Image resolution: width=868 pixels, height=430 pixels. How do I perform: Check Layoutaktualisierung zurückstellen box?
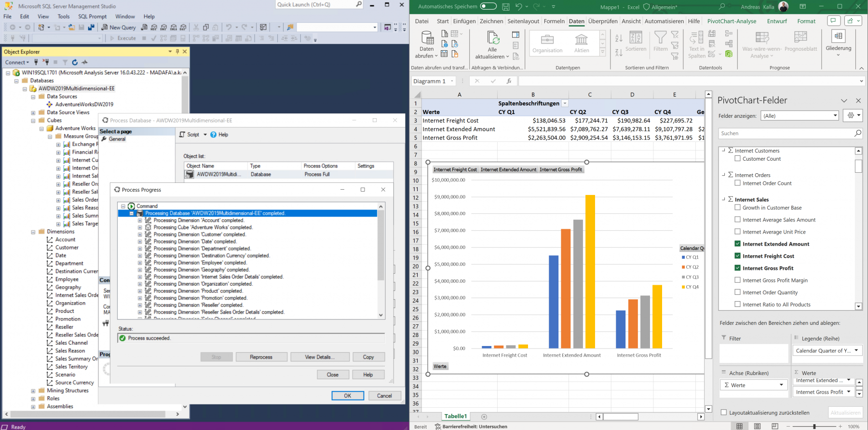click(723, 413)
